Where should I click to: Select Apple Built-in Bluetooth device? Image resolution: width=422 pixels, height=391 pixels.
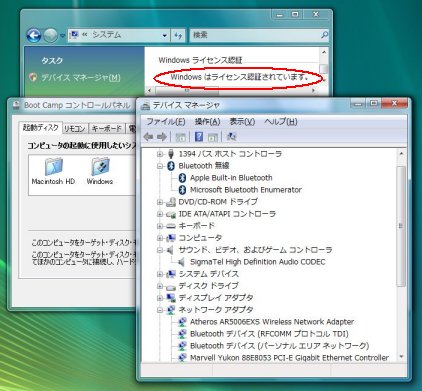click(231, 178)
